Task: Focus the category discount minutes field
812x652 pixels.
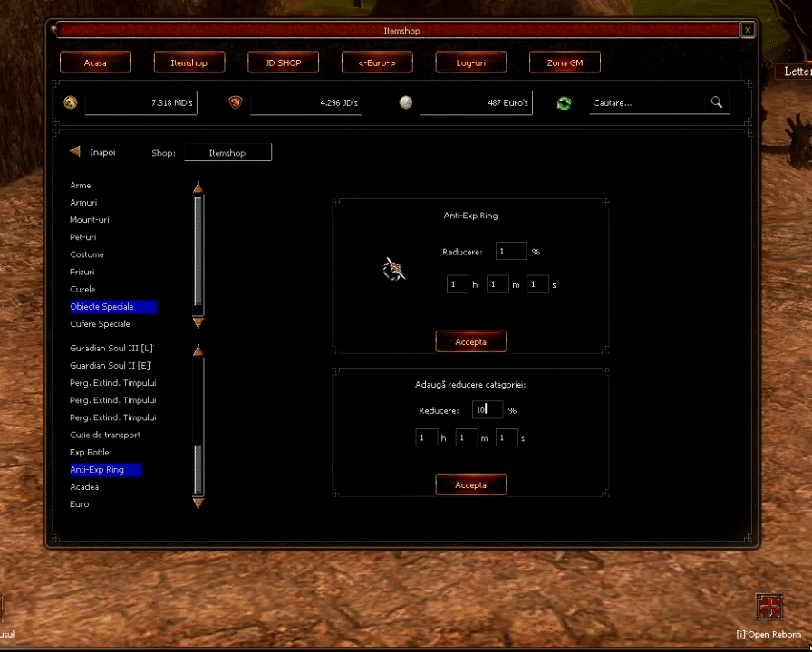Action: 467,437
